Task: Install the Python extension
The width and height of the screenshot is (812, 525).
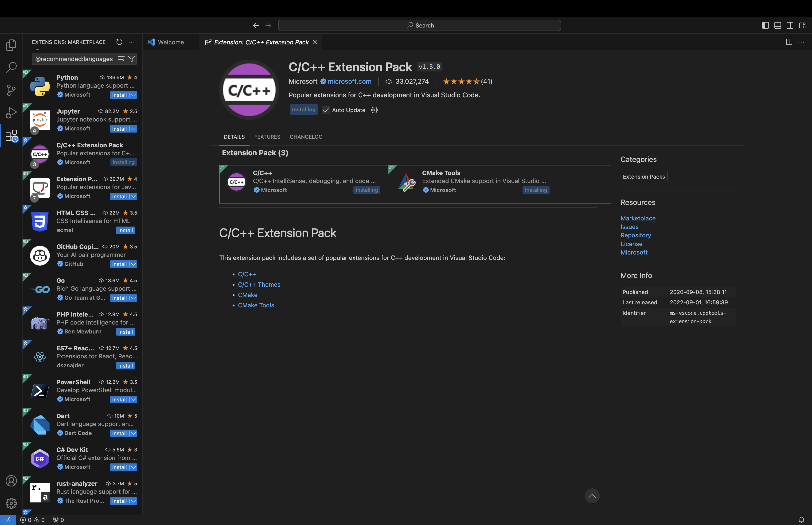Action: click(x=119, y=95)
